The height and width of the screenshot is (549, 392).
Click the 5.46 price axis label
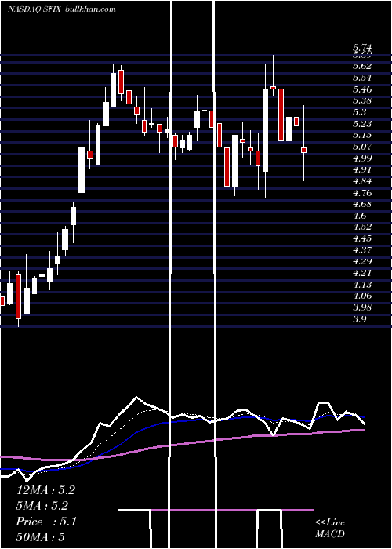362,89
